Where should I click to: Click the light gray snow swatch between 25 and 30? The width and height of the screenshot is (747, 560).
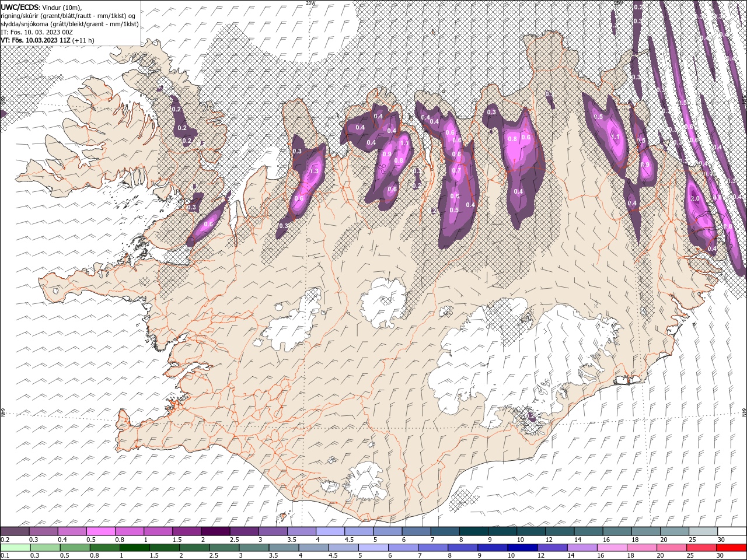[x=703, y=531]
